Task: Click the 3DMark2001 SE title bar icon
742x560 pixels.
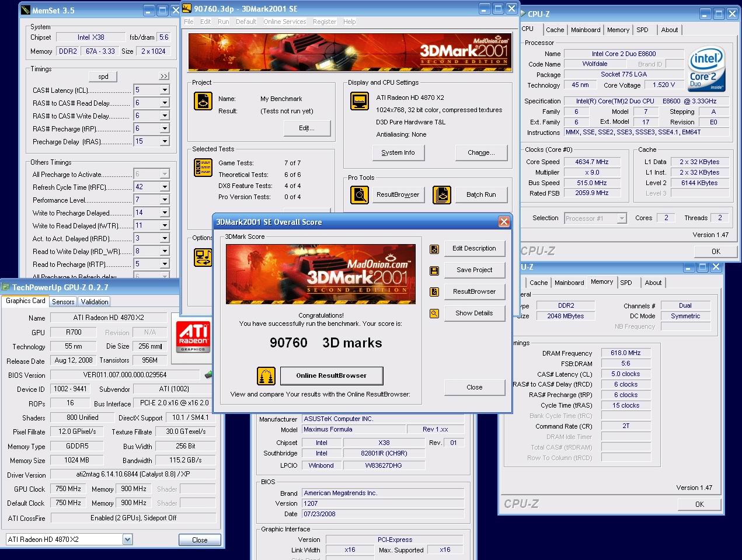Action: [187, 8]
